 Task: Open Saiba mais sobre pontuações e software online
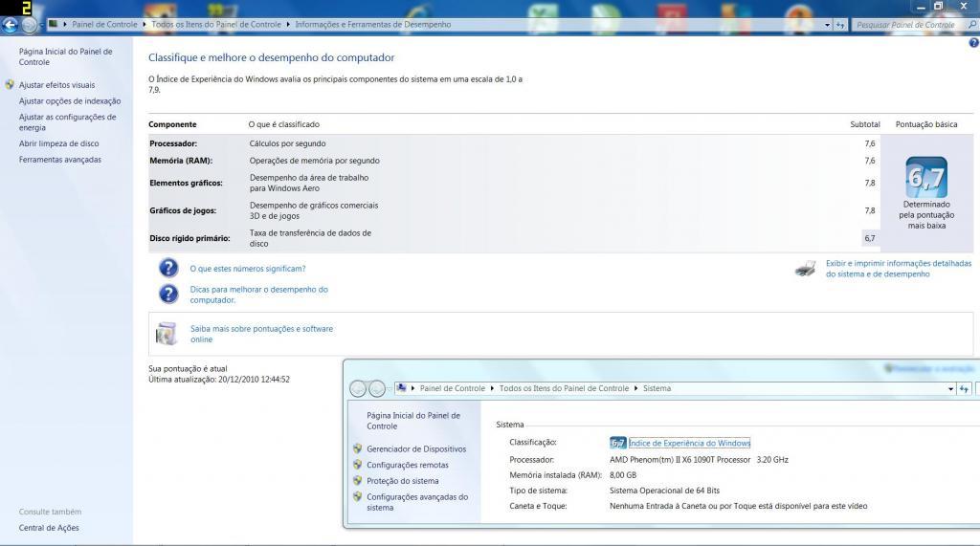click(261, 335)
